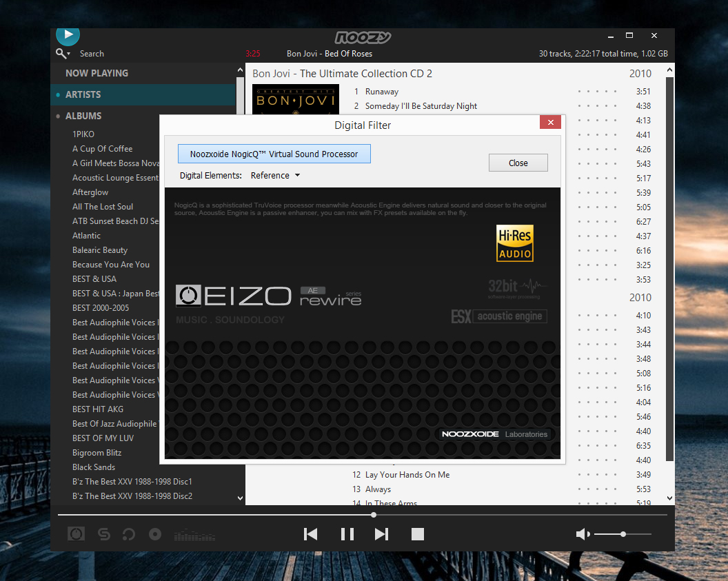This screenshot has width=728, height=581.
Task: Open search options via magnifier icon
Action: pyautogui.click(x=63, y=54)
